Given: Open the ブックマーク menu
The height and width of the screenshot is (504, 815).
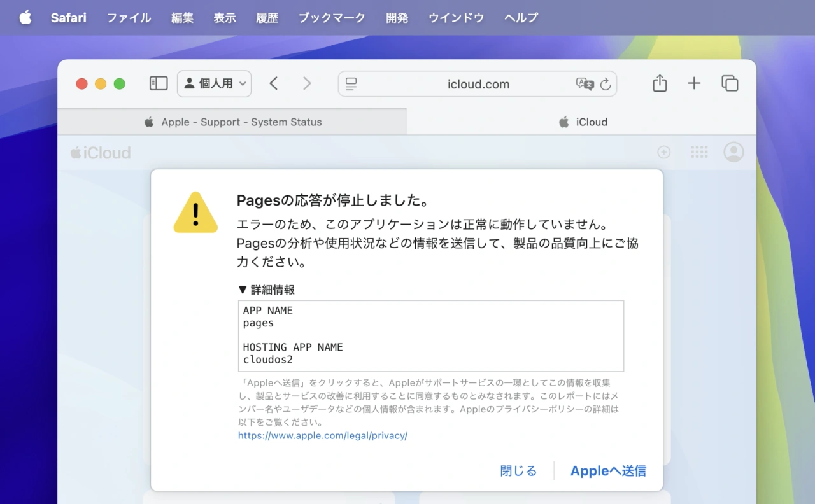Looking at the screenshot, I should (332, 18).
